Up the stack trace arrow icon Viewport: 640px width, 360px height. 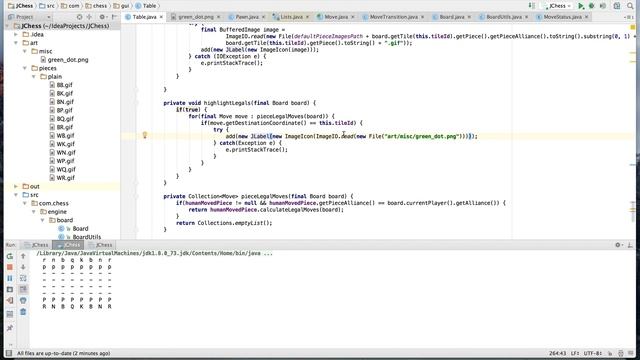pos(23,256)
